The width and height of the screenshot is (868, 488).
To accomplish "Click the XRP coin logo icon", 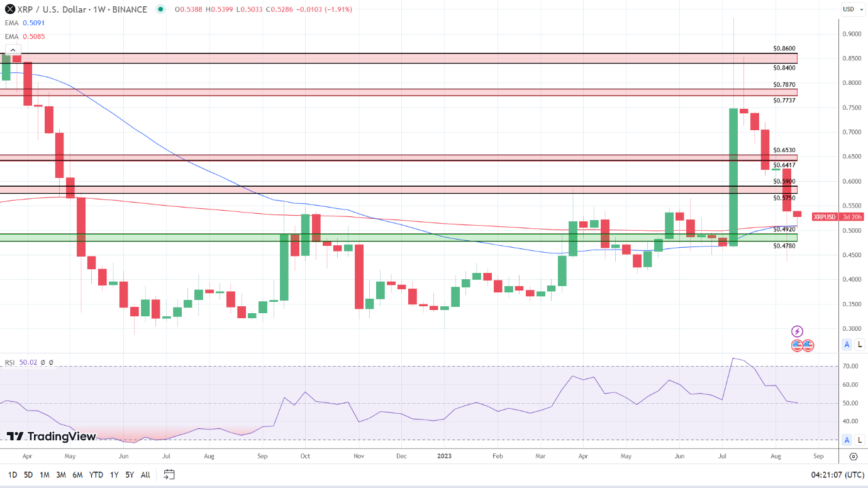I will coord(10,9).
